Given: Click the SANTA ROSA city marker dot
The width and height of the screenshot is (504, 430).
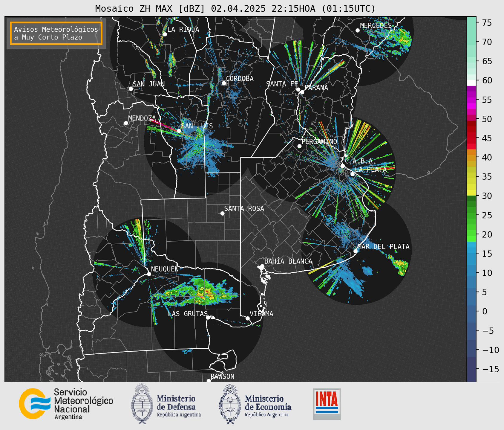Looking at the screenshot, I should [x=222, y=213].
